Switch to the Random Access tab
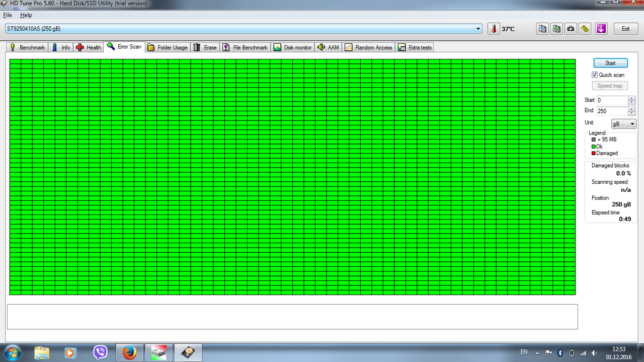The height and width of the screenshot is (362, 644). click(369, 47)
